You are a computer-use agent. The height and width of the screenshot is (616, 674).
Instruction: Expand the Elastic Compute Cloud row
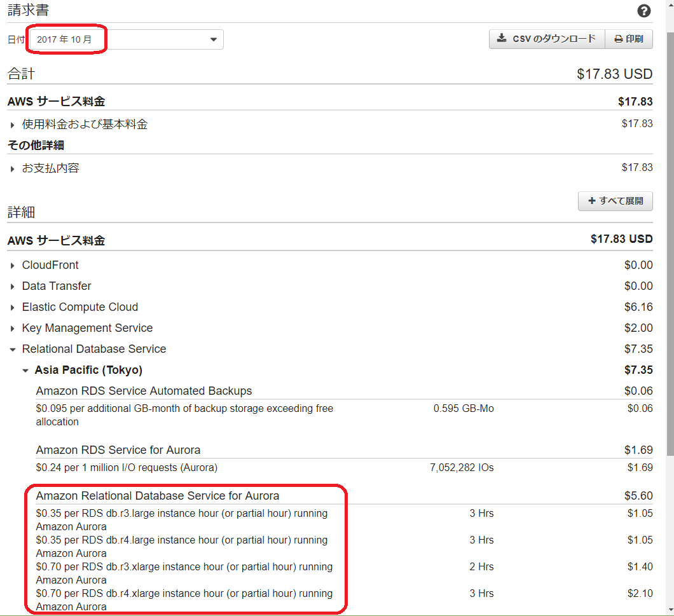[x=79, y=307]
